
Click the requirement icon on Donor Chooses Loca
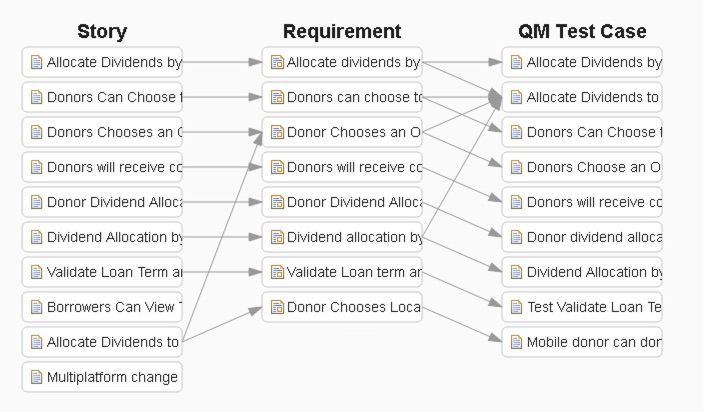click(277, 307)
